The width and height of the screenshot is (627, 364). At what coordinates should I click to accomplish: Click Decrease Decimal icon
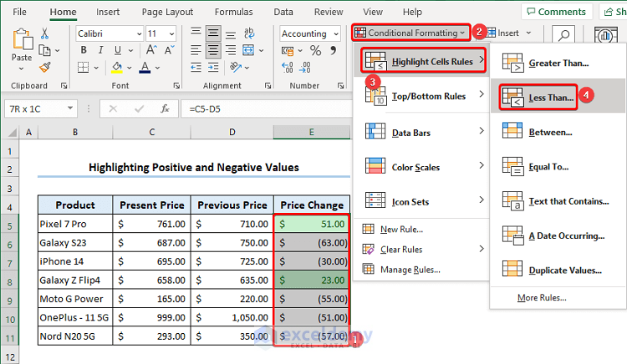point(304,68)
